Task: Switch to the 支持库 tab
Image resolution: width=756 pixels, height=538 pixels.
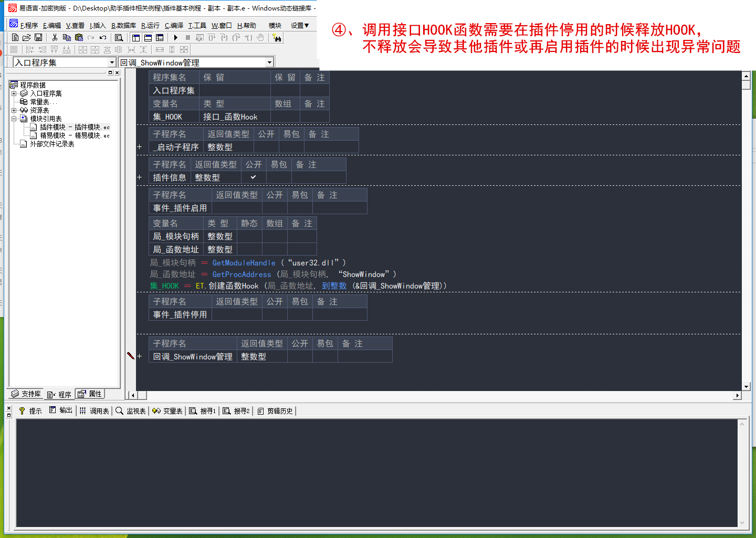Action: (26, 394)
